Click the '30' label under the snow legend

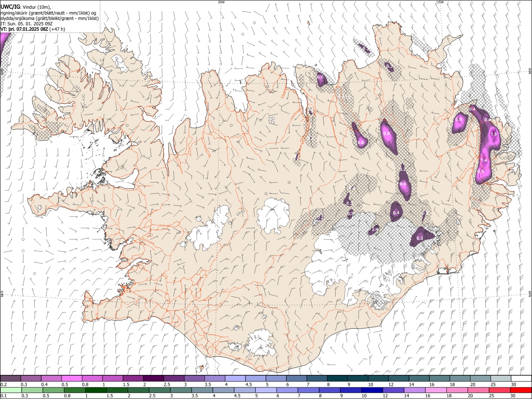coord(513,384)
